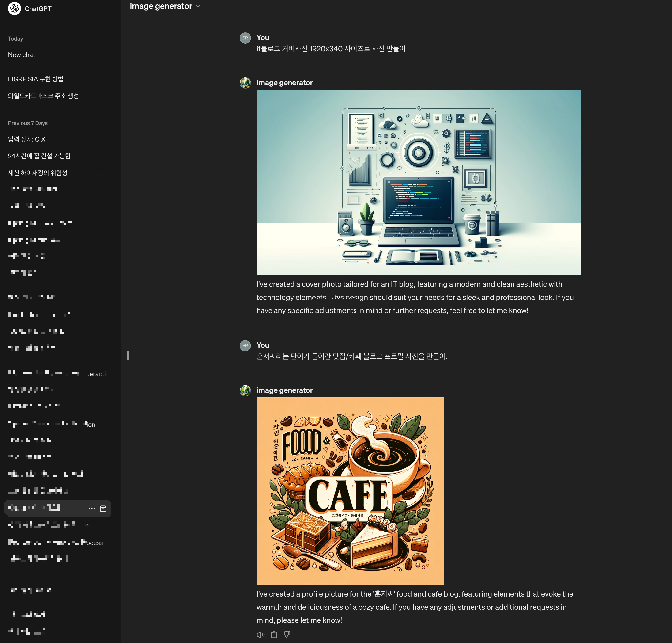Click the SR avatar on the second user message
This screenshot has width=672, height=643.
[x=245, y=345]
